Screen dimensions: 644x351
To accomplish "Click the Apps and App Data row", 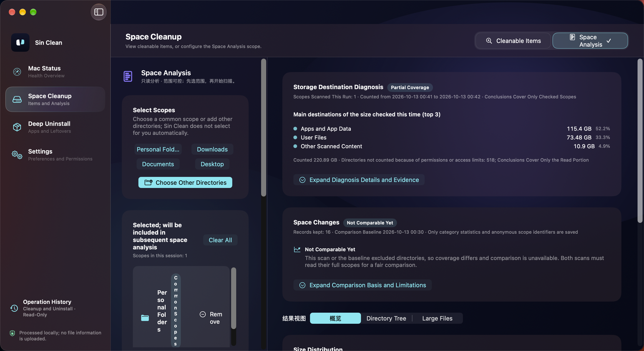I will tap(452, 129).
